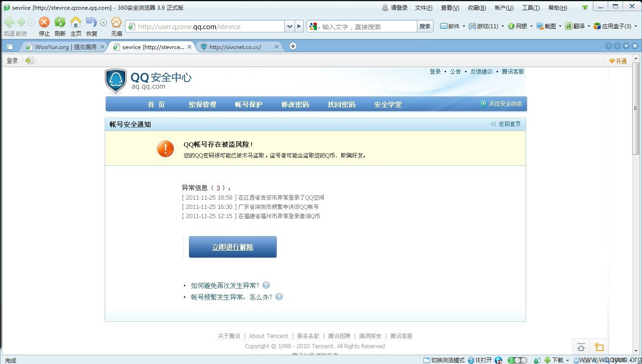Open the 网银 online banking item

click(517, 26)
